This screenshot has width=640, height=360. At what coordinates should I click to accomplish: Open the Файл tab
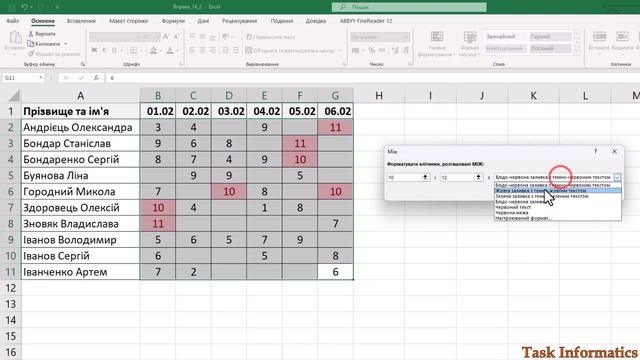click(13, 21)
